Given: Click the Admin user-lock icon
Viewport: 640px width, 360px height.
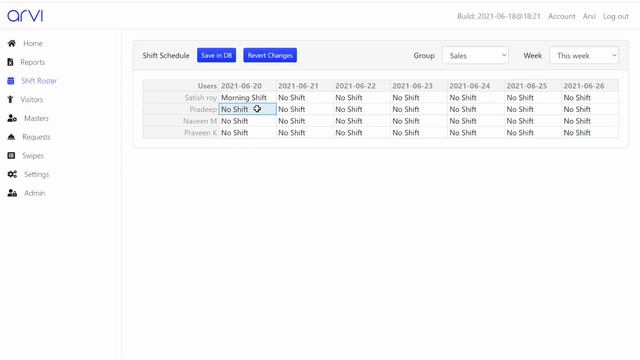Looking at the screenshot, I should tap(12, 193).
